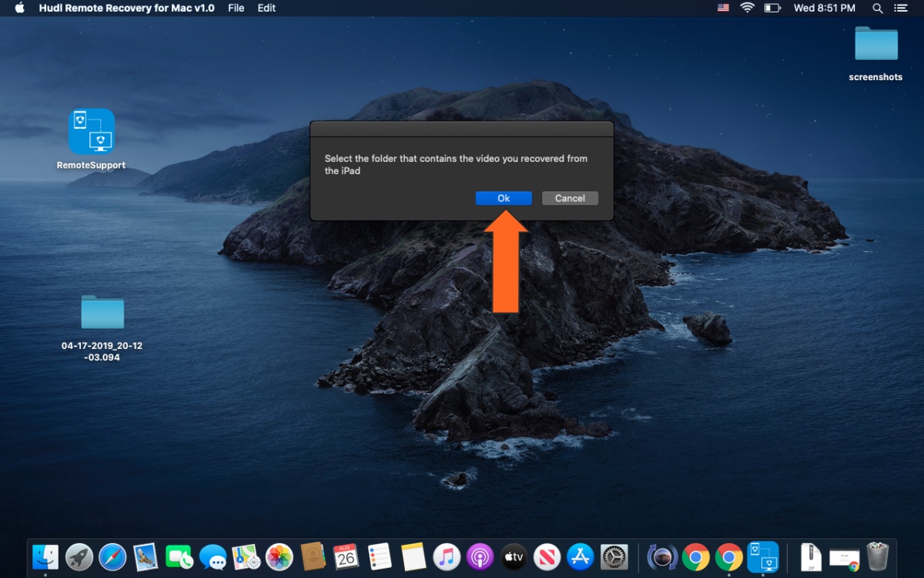Open the App Store from the Dock
924x578 pixels.
[x=580, y=556]
